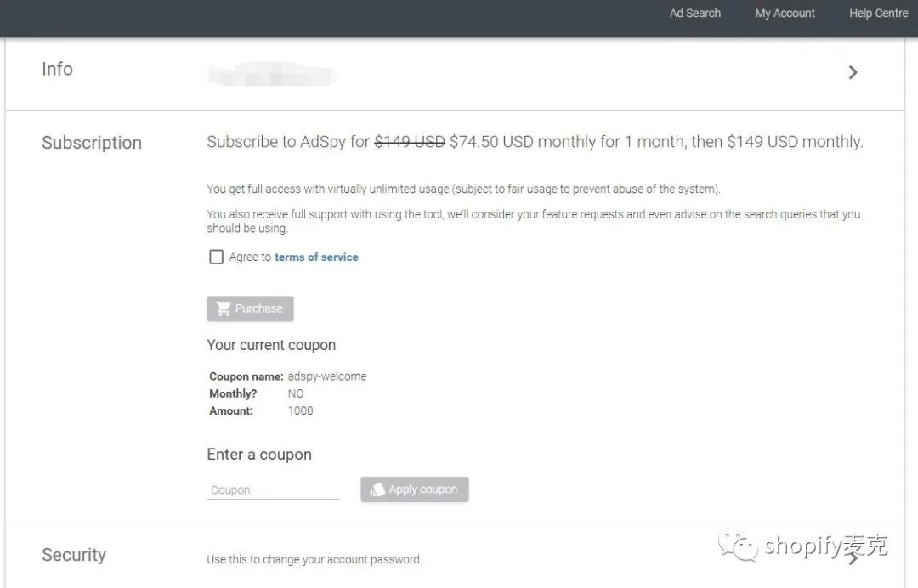This screenshot has height=588, width=918.
Task: Click the struck-through $149 USD price
Action: pyautogui.click(x=409, y=142)
